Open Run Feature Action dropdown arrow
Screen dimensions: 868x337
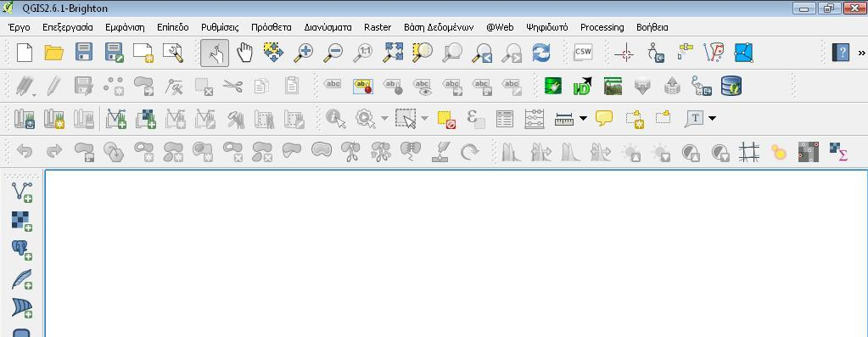coord(384,119)
